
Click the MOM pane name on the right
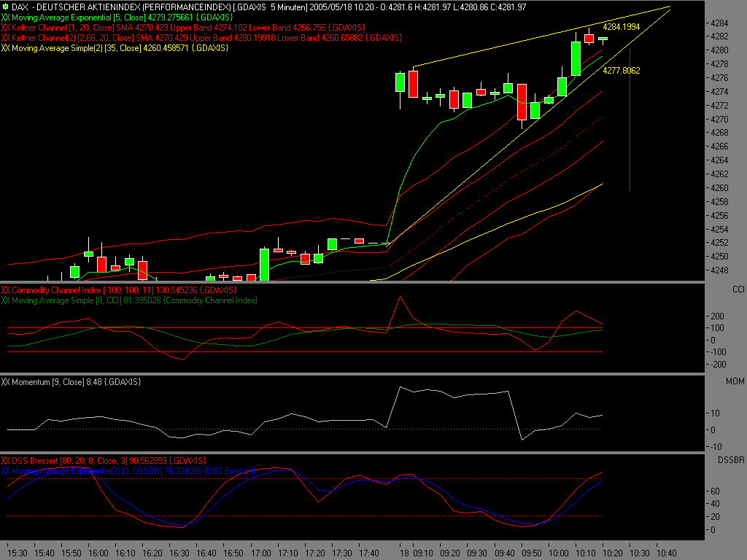coord(735,381)
